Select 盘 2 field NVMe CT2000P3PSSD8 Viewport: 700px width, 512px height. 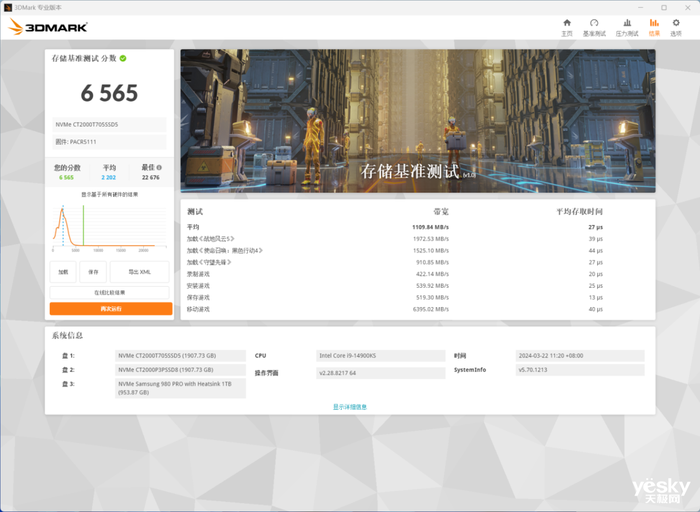point(180,370)
